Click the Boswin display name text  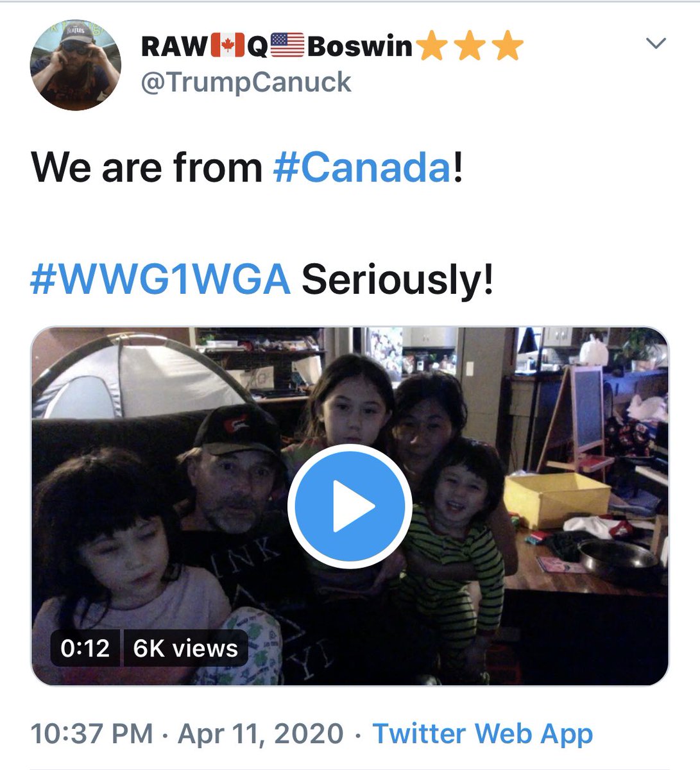pyautogui.click(x=359, y=47)
